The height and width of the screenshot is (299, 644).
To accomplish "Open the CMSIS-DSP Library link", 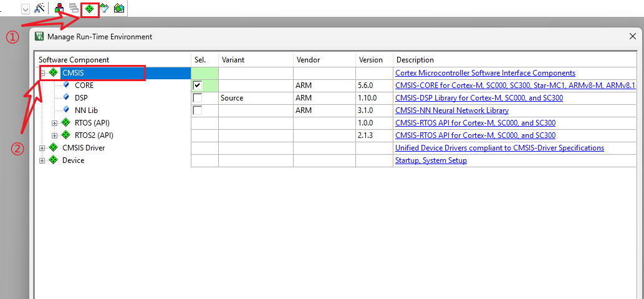I will click(x=479, y=98).
